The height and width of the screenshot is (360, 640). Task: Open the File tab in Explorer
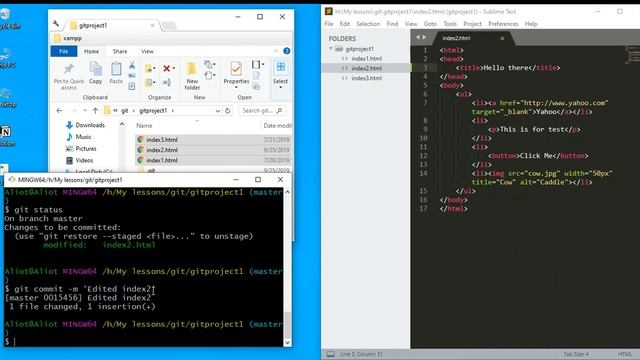[x=64, y=51]
